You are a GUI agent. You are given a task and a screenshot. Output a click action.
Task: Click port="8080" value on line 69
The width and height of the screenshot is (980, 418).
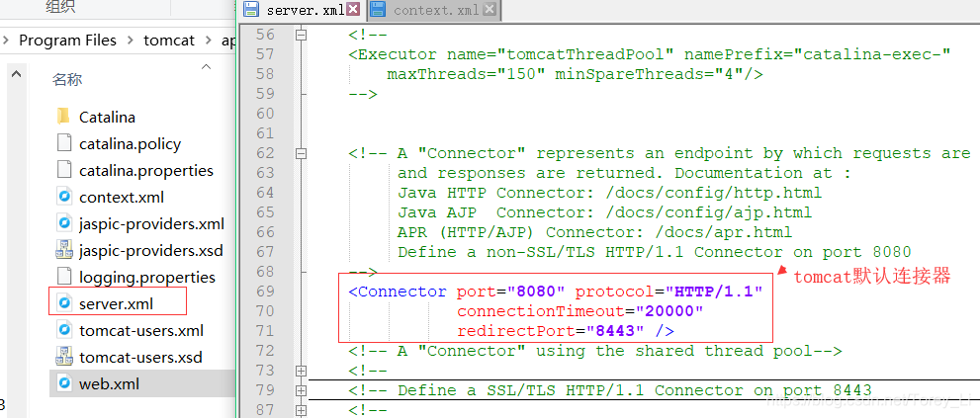point(510,292)
